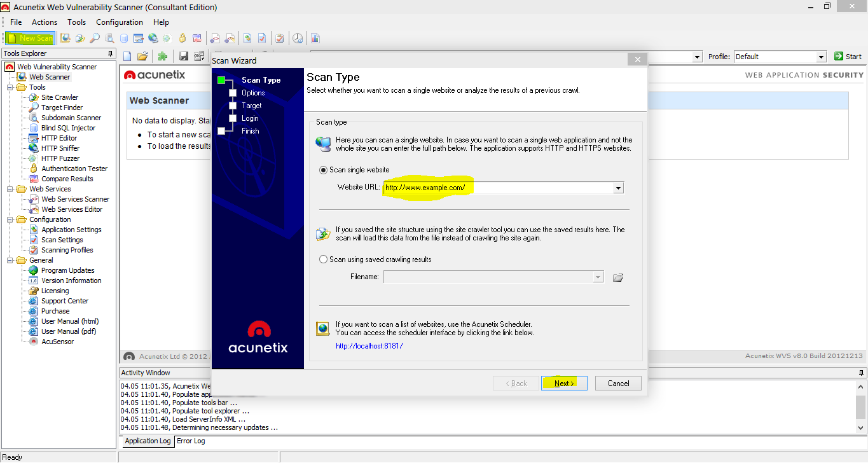Viewport: 868px width, 463px height.
Task: Select Scan using saved crawling results radio button
Action: coord(324,259)
